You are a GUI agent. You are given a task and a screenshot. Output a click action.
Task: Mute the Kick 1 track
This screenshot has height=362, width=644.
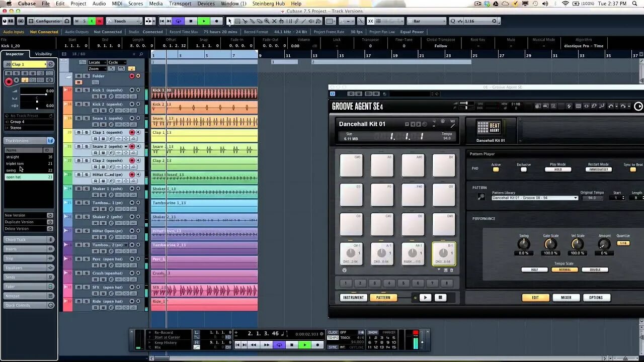pyautogui.click(x=78, y=90)
